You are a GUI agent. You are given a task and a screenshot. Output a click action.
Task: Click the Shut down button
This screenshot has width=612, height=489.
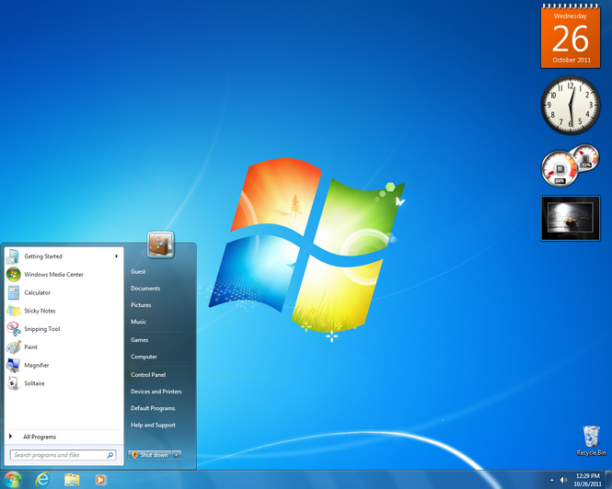[150, 455]
